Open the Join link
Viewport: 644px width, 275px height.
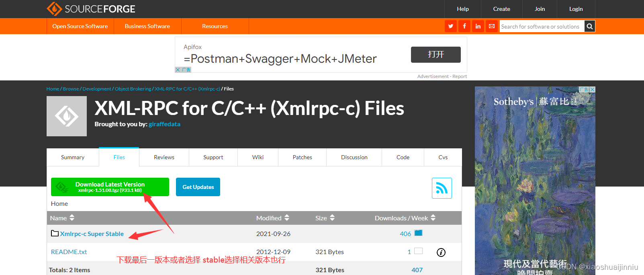coord(540,9)
